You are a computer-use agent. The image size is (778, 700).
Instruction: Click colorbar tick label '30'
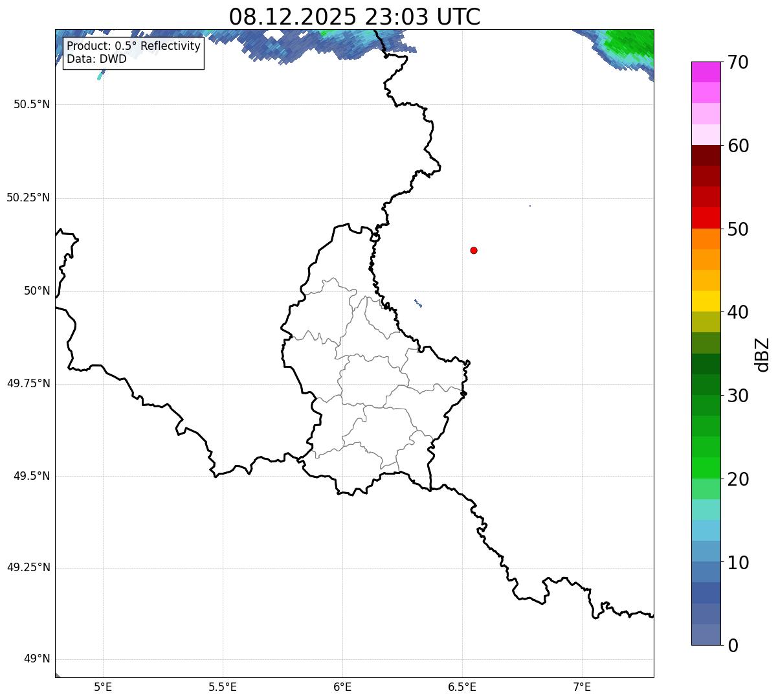pyautogui.click(x=737, y=396)
